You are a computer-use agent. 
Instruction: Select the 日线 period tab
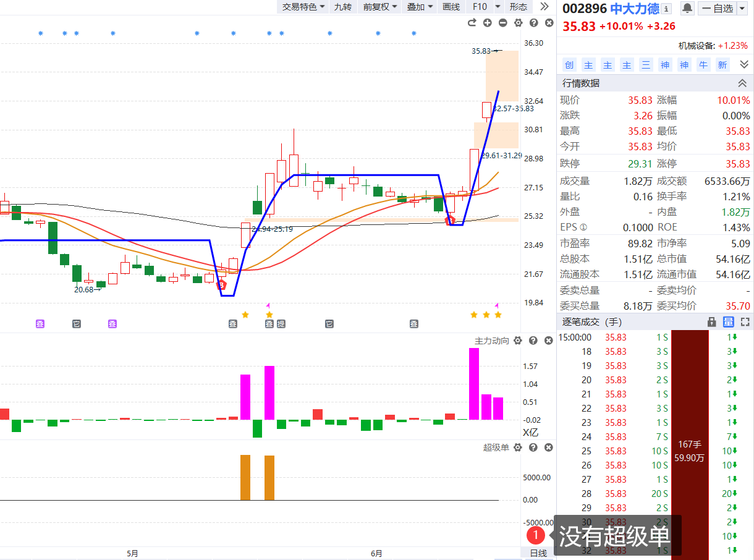click(538, 553)
